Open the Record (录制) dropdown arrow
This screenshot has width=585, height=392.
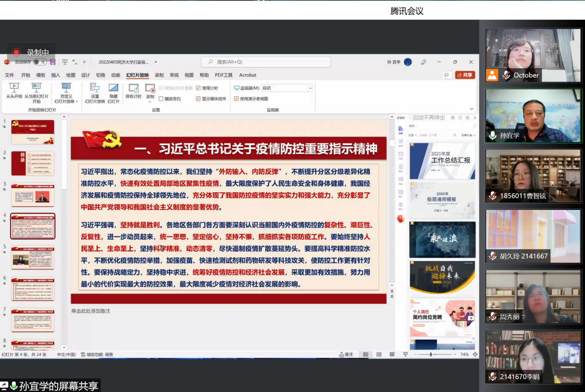tap(150, 102)
